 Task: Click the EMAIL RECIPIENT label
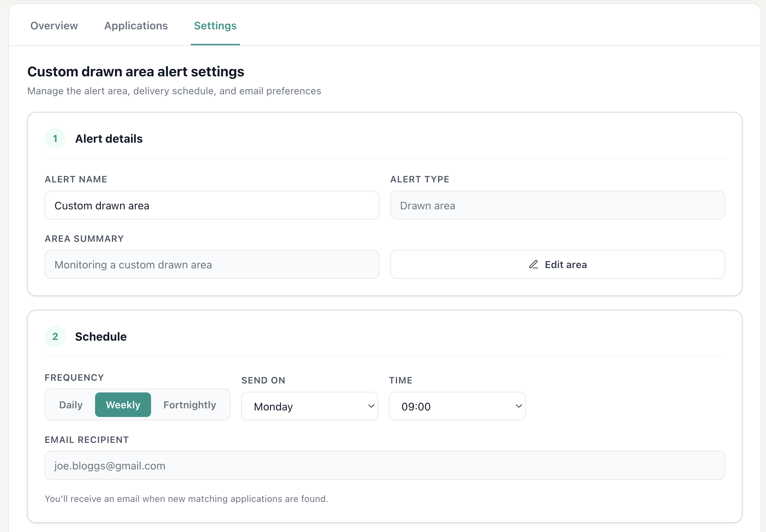87,440
